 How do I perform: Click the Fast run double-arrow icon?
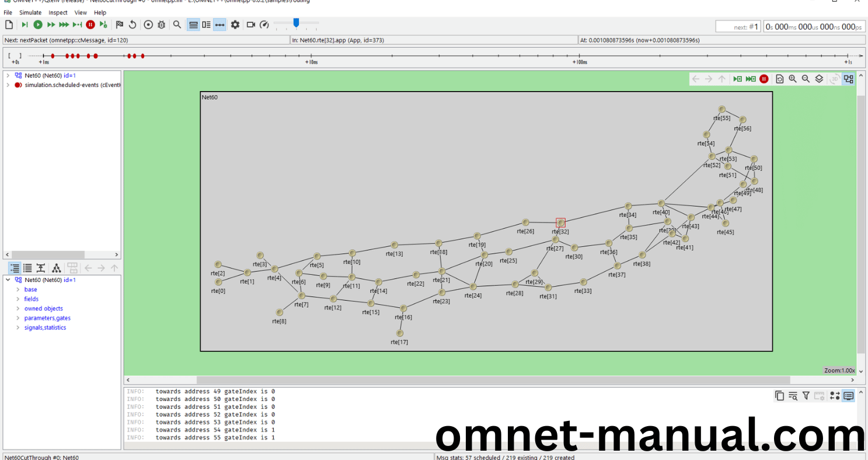pos(51,25)
